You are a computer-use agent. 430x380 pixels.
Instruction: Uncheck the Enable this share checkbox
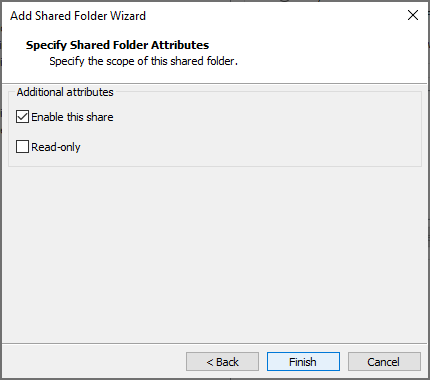click(x=22, y=117)
